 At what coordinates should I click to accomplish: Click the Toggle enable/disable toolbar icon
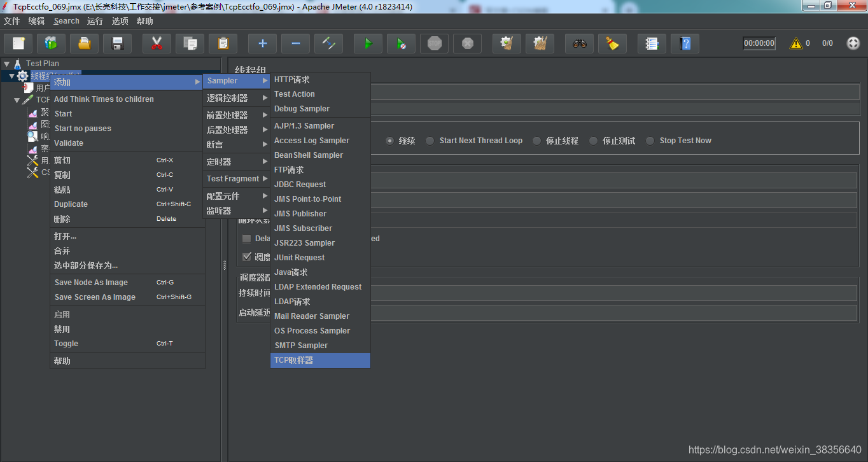pyautogui.click(x=328, y=43)
